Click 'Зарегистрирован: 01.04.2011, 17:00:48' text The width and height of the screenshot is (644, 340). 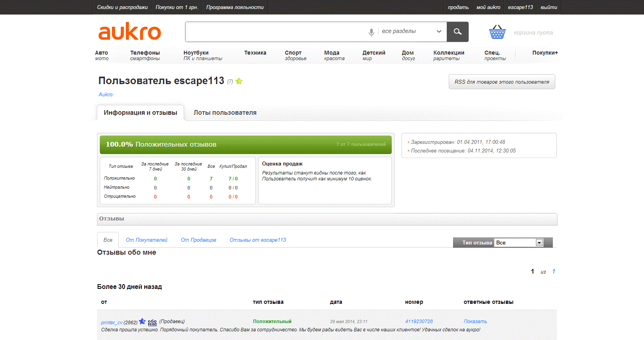pyautogui.click(x=458, y=142)
